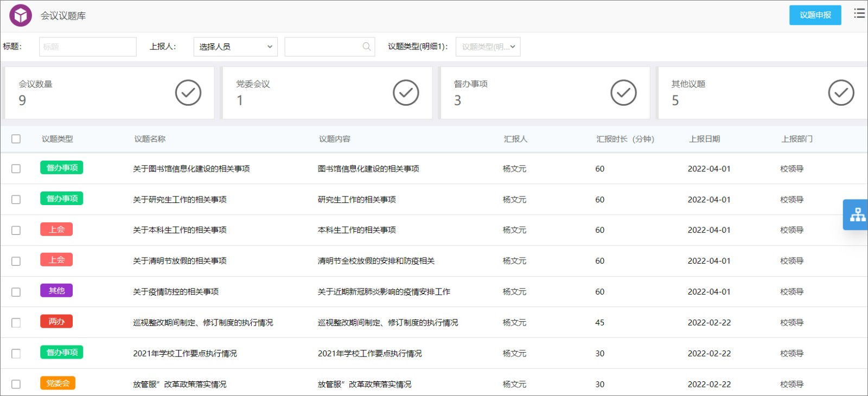Click the search magnifier icon
This screenshot has width=868, height=396.
pos(367,47)
